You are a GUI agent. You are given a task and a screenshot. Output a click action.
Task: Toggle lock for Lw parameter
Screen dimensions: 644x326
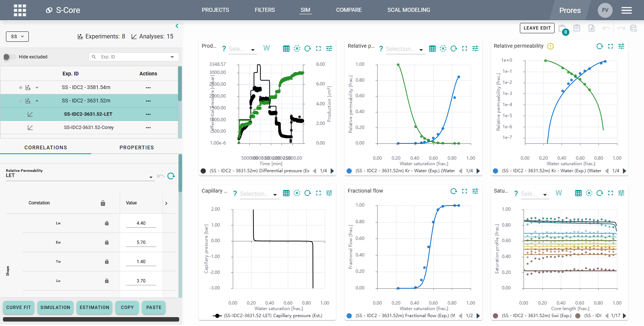[107, 223]
